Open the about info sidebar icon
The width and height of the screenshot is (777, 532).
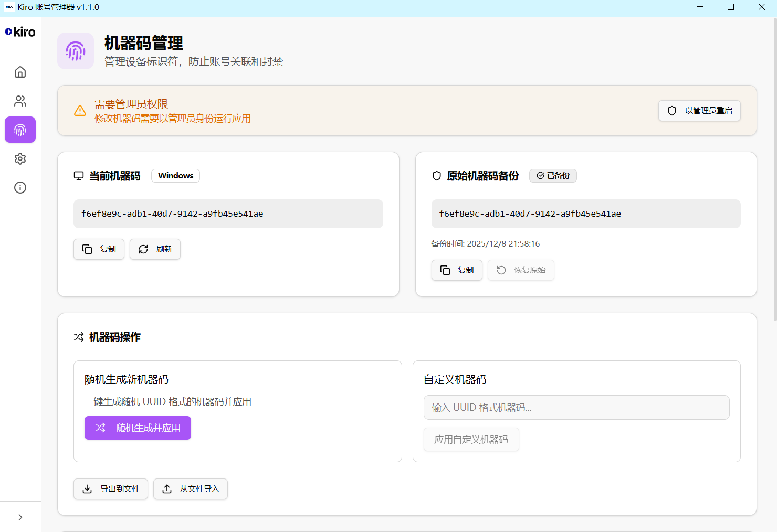point(20,187)
